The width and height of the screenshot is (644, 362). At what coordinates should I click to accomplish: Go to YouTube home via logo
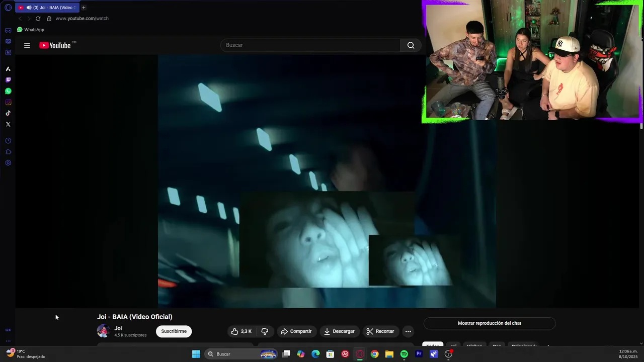click(x=55, y=45)
